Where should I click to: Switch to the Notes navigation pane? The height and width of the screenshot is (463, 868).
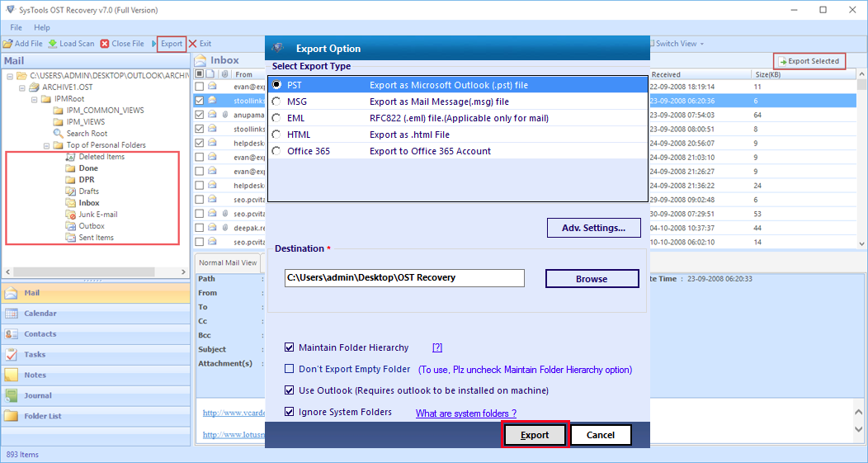coord(96,375)
